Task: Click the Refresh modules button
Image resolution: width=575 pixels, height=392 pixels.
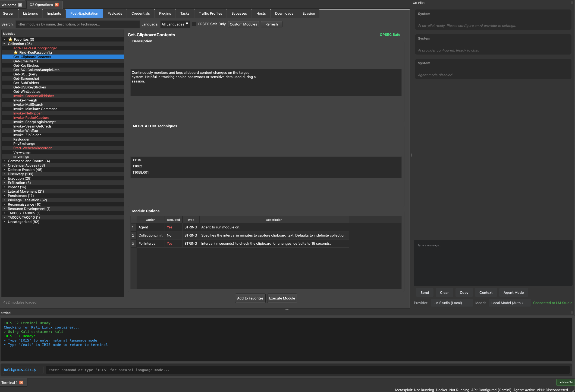Action: 272,24
